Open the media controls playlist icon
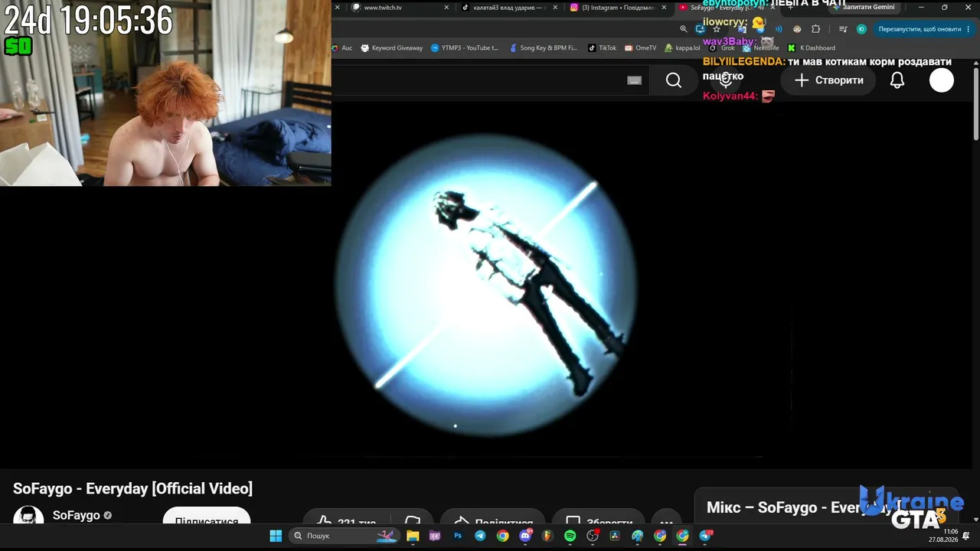The width and height of the screenshot is (980, 551). point(843,29)
